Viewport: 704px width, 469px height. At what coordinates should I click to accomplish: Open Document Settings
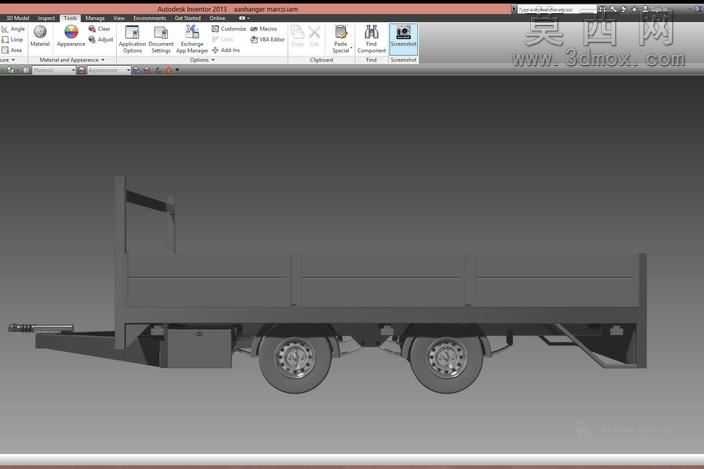pyautogui.click(x=161, y=39)
